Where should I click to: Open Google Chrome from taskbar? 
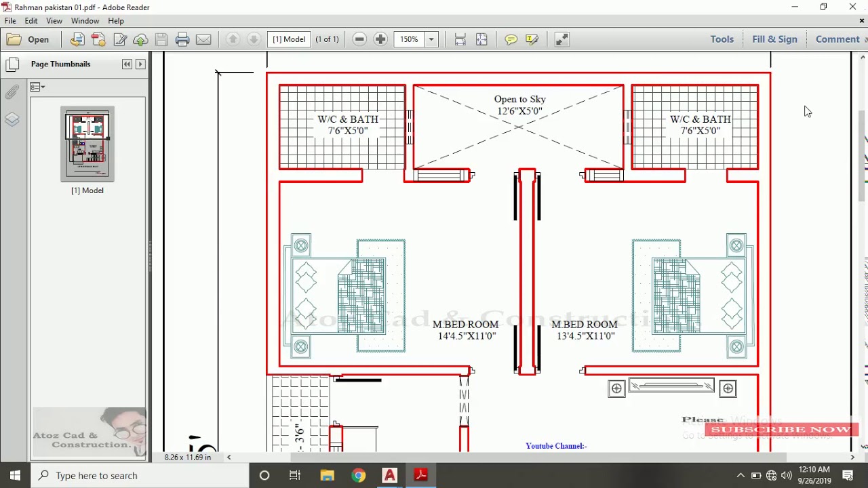[x=358, y=476]
